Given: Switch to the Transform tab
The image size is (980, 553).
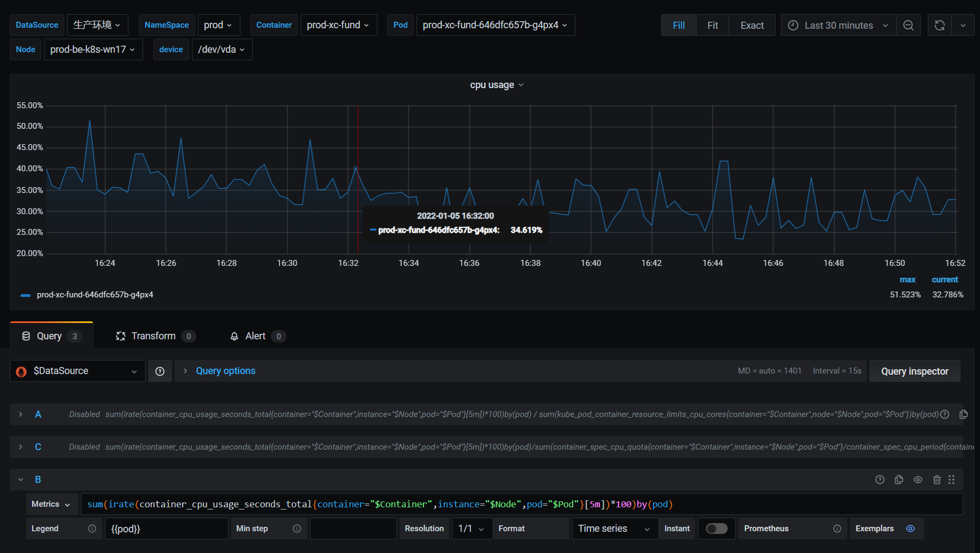Looking at the screenshot, I should (153, 336).
